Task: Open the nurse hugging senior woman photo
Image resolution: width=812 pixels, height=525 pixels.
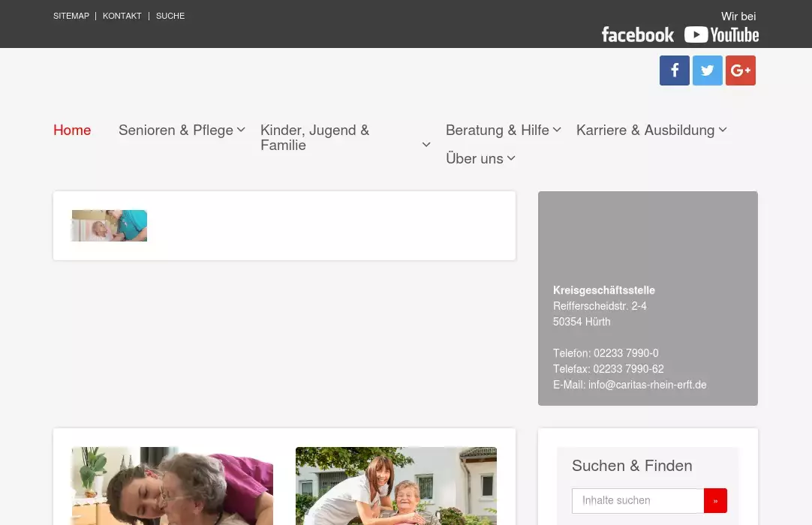Action: [172, 486]
